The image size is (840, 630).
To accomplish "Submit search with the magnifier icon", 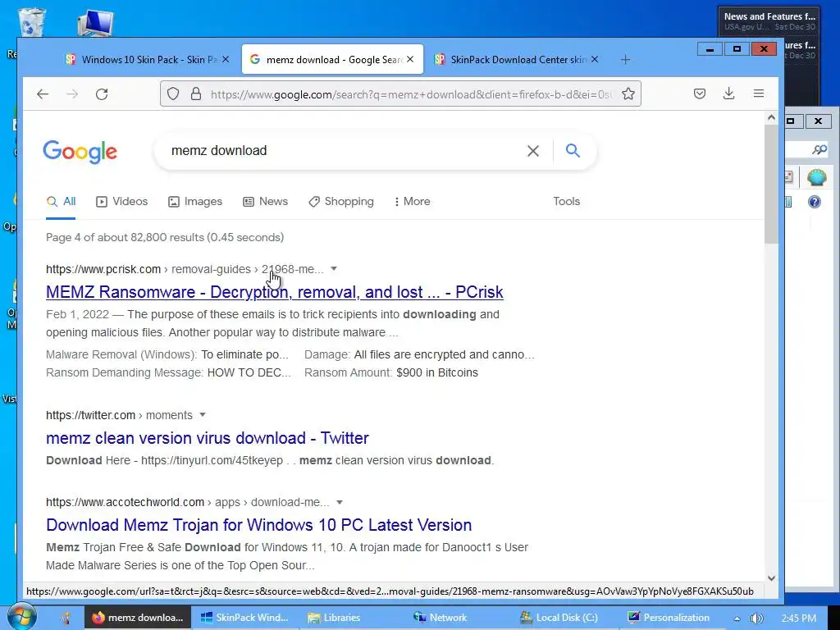I will (573, 151).
